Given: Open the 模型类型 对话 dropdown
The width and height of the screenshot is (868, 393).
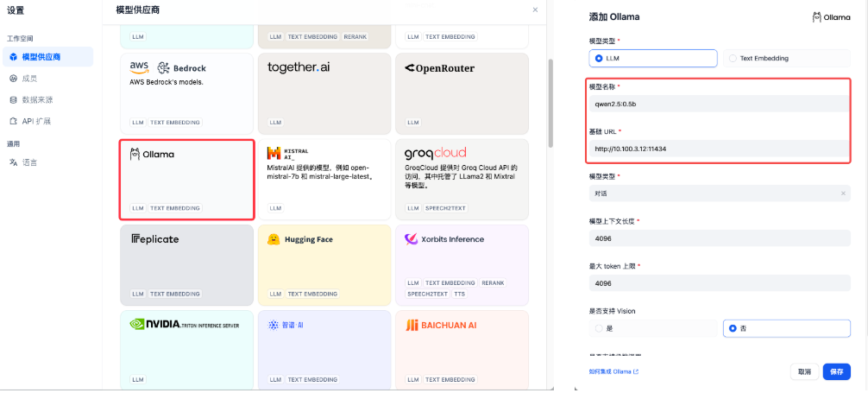Looking at the screenshot, I should 720,193.
